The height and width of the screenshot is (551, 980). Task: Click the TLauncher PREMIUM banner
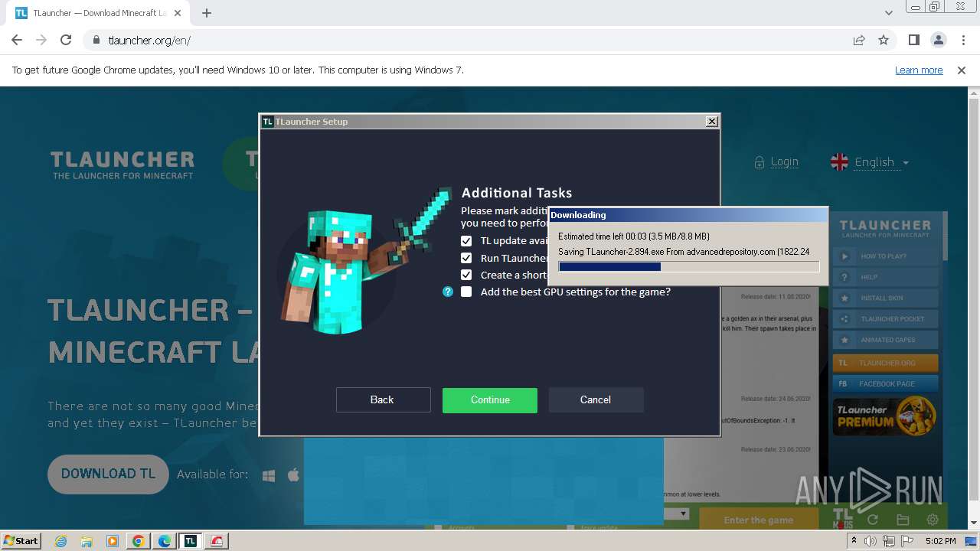pyautogui.click(x=885, y=416)
